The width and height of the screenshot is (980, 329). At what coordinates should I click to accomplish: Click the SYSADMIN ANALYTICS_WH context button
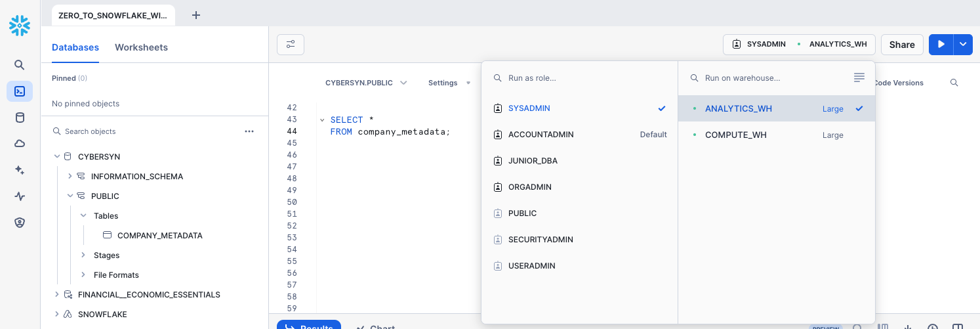(x=799, y=45)
